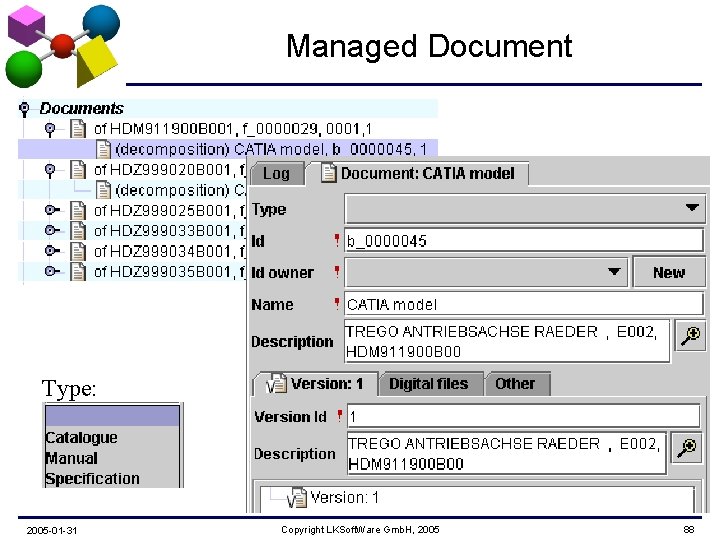This screenshot has width=720, height=540.
Task: Select the Document: CATIA model tab
Action: pos(419,174)
